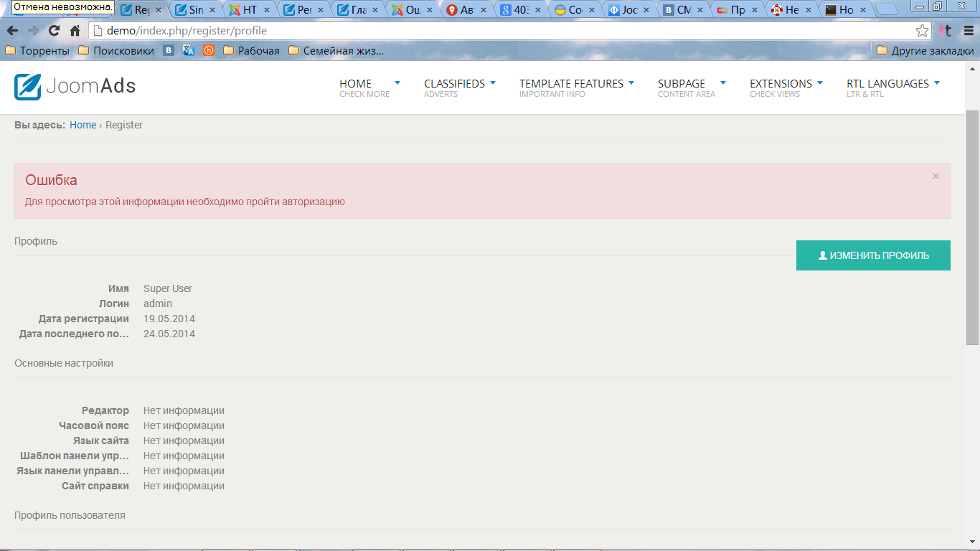
Task: Open the Другие закладки bookmarks folder
Action: (925, 51)
